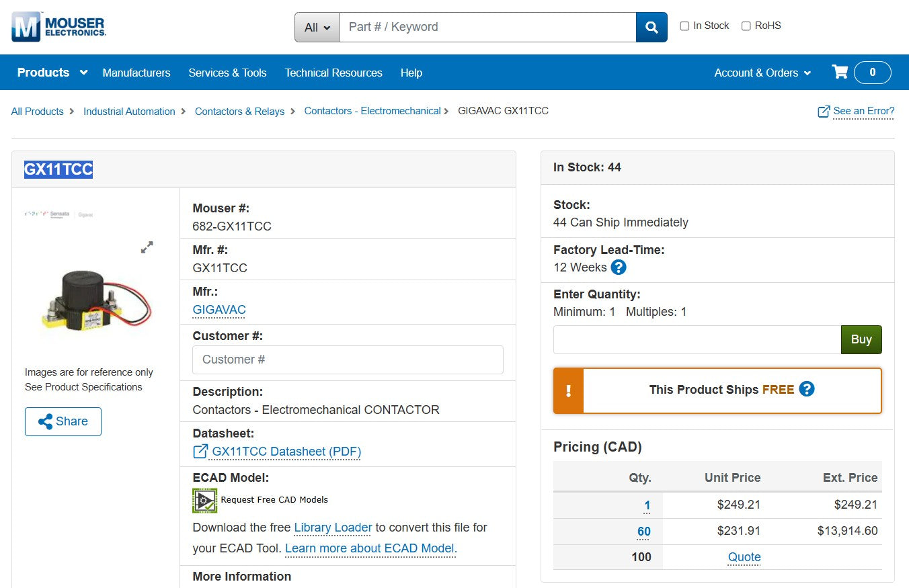Click the cart item count badge
Screen dimensions: 909x588
[x=873, y=73]
